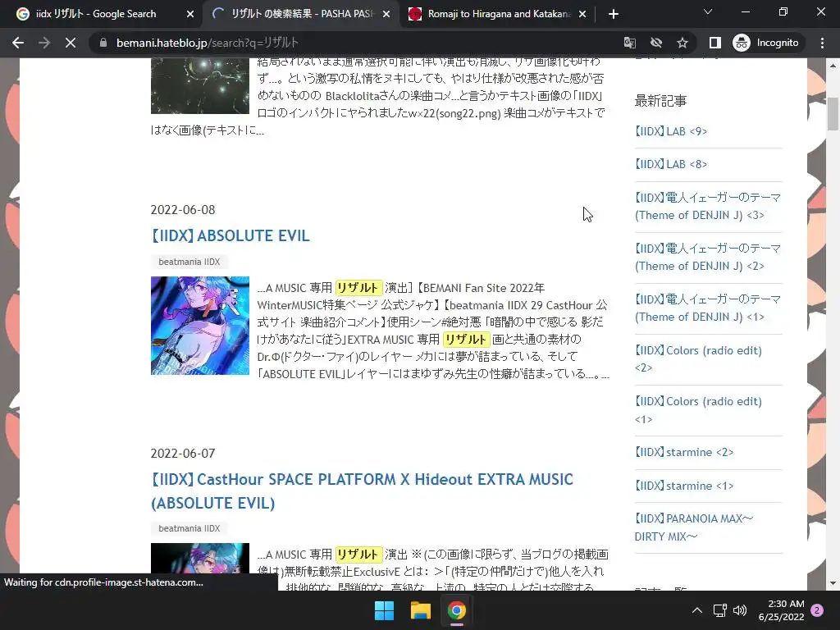840x630 pixels.
Task: Open Theme of DENJIN J <1> link
Action: click(x=708, y=308)
